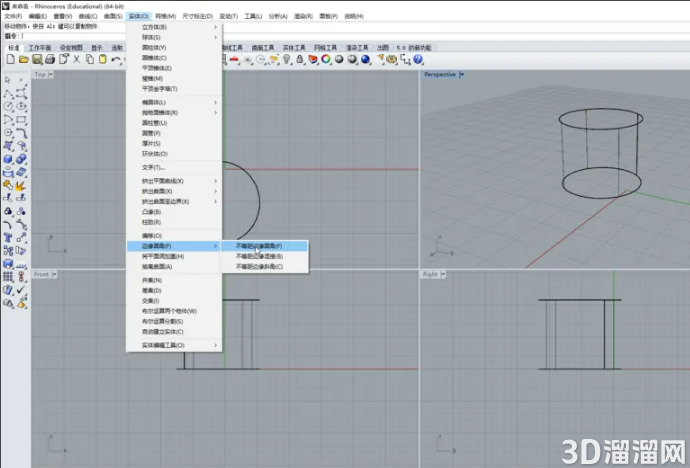This screenshot has height=468, width=690.
Task: Click the checkmark icon in sidebar
Action: tap(21, 290)
